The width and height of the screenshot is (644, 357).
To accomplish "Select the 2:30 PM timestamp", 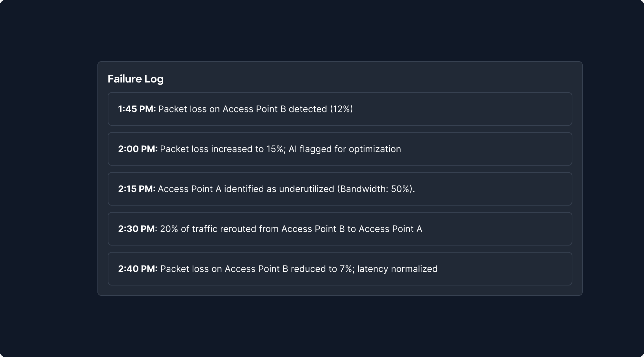I will [x=136, y=229].
